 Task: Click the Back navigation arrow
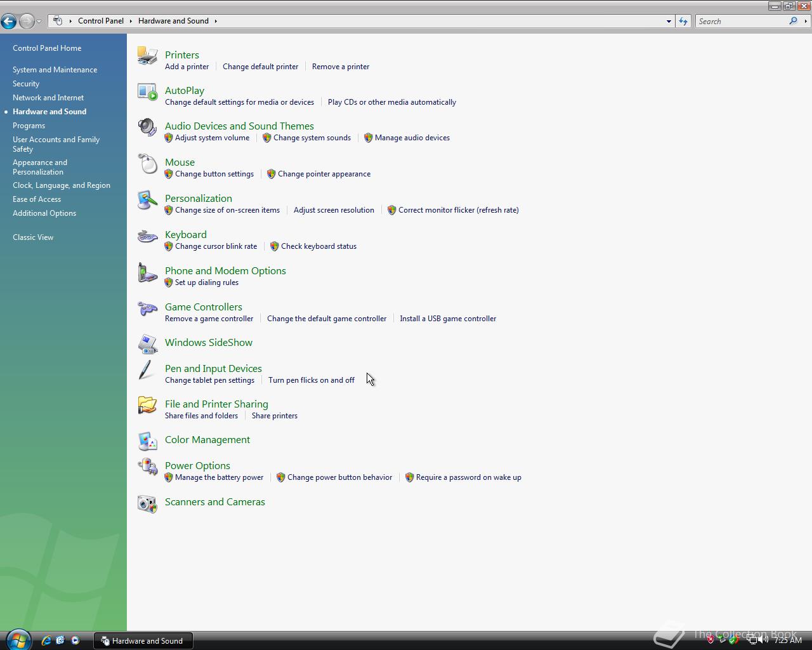coord(9,21)
